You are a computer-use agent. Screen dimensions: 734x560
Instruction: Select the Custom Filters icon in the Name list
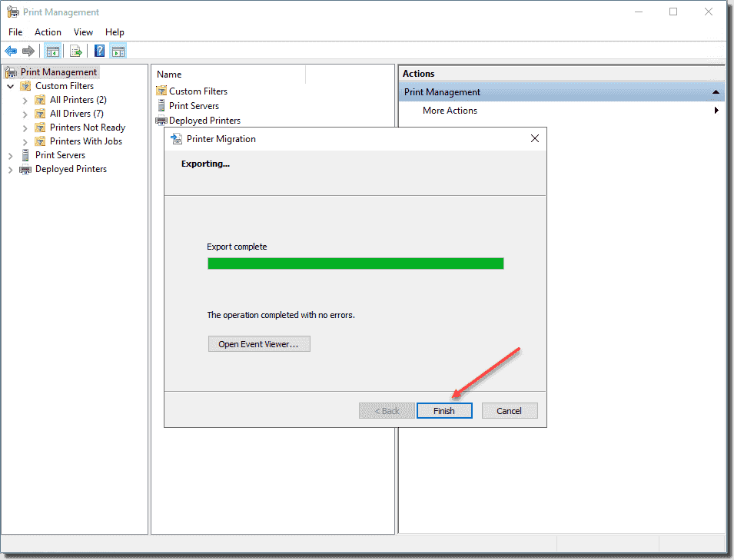[x=161, y=91]
